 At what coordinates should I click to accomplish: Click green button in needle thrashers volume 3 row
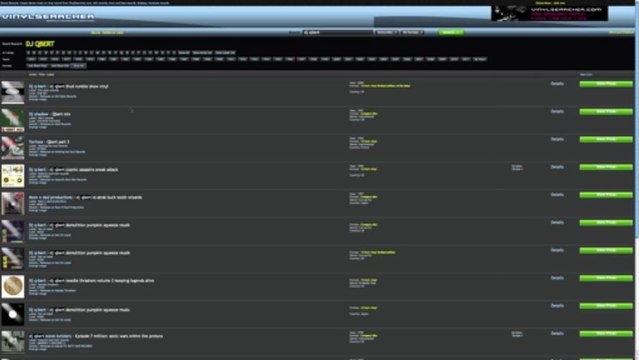point(606,278)
